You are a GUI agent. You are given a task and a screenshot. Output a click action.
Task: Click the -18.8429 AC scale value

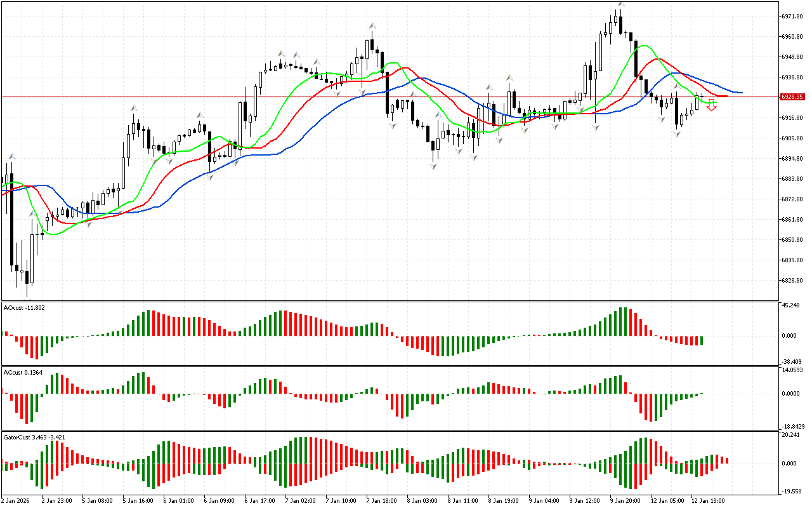pos(793,427)
